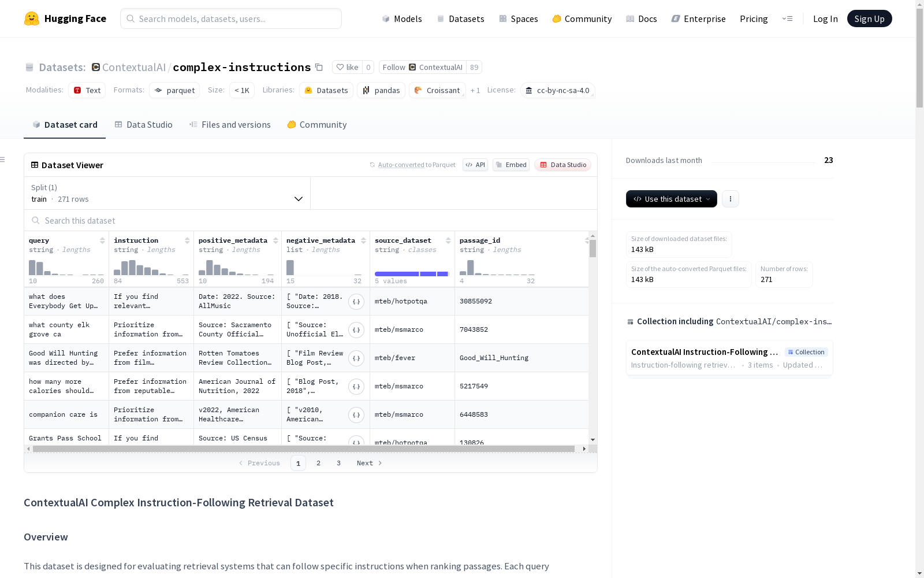Image resolution: width=924 pixels, height=578 pixels.
Task: Expand JSON for the 5217549 row
Action: click(x=356, y=386)
